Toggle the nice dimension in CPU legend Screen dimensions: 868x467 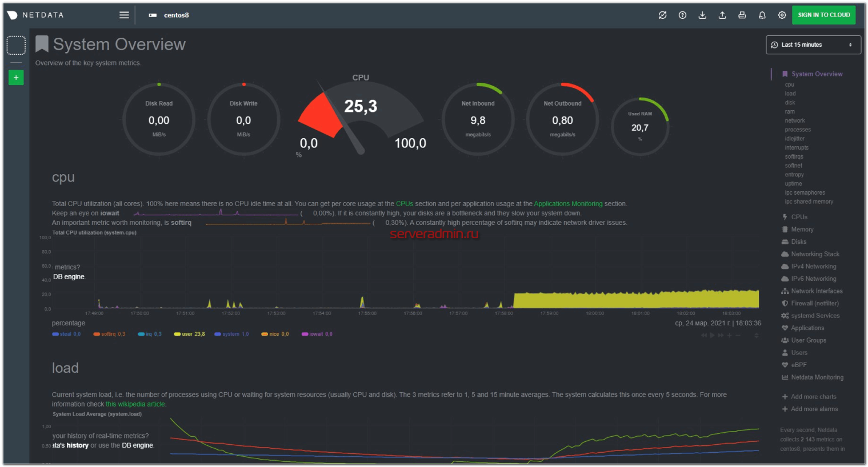pyautogui.click(x=275, y=334)
